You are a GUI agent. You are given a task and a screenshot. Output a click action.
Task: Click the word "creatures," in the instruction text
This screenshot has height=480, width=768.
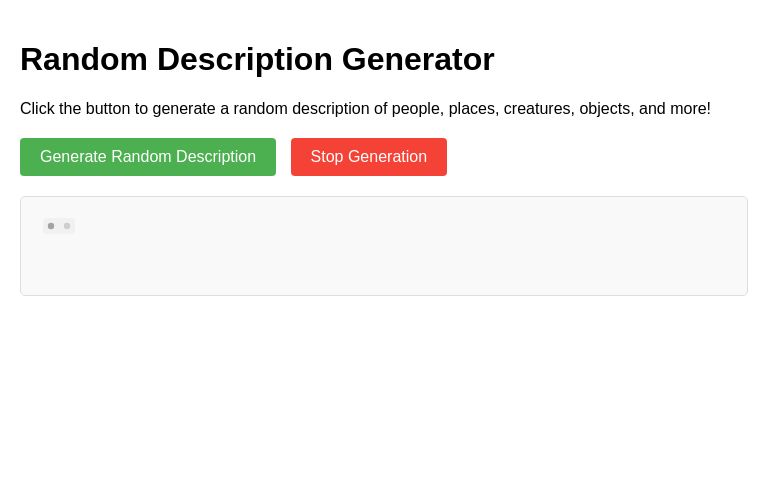tap(539, 109)
